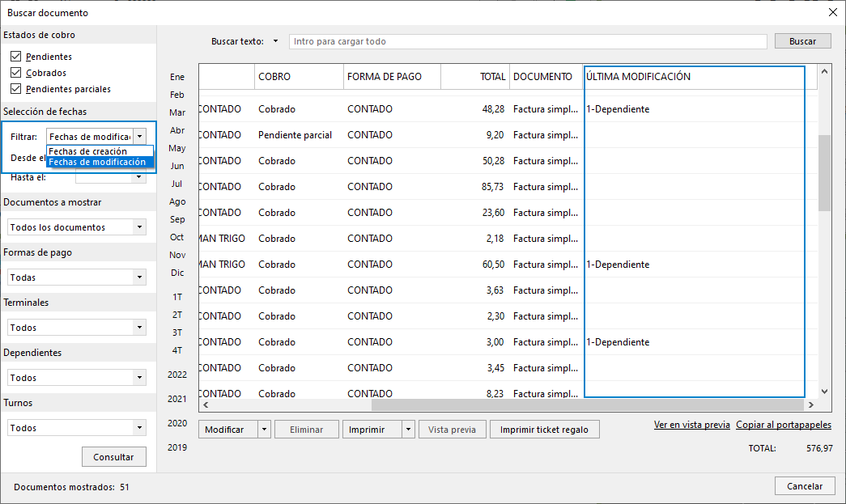Image resolution: width=846 pixels, height=504 pixels.
Task: Click Copiar al portapapeles link
Action: 784,425
